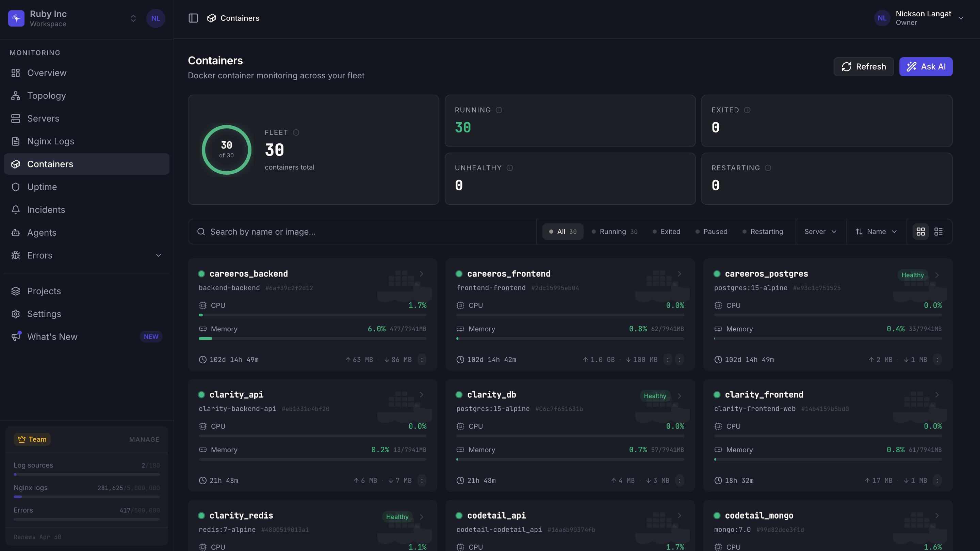Click the Nginx logs quota progress bar
The image size is (980, 551).
pos(87,497)
